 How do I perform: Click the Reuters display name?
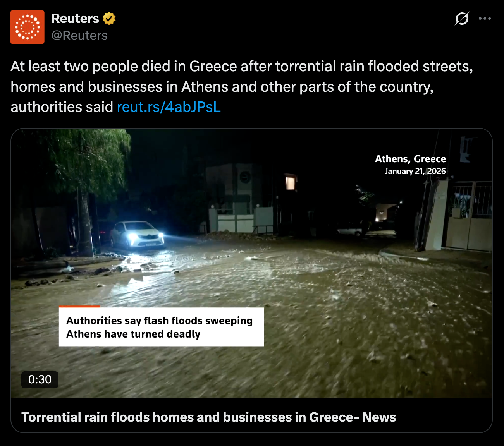[75, 19]
